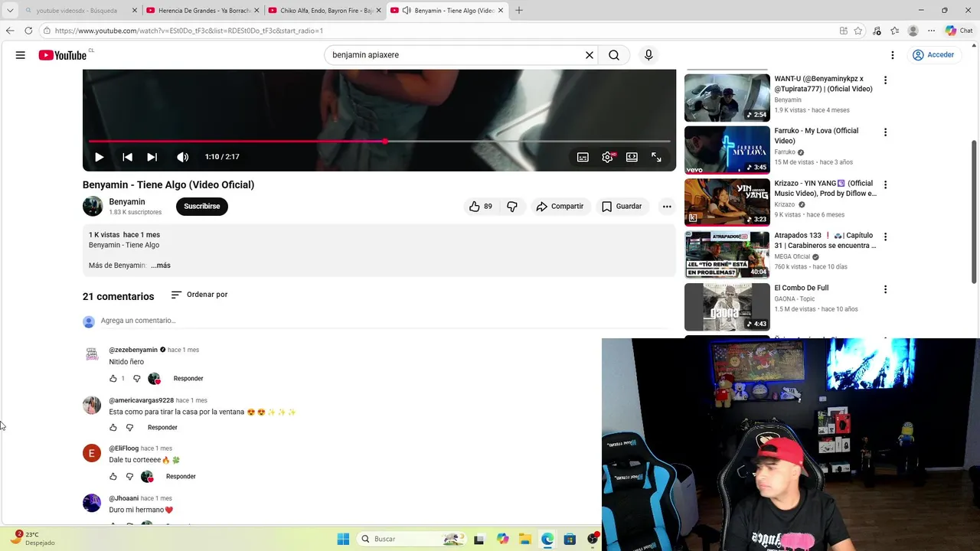980x551 pixels.
Task: Open @americavargas9228 profile link
Action: click(x=141, y=400)
